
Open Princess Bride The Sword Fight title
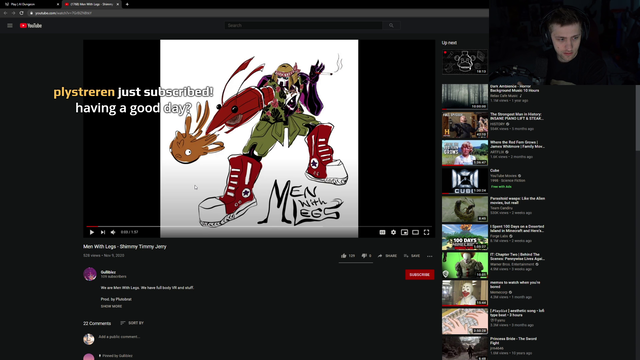[x=513, y=341]
